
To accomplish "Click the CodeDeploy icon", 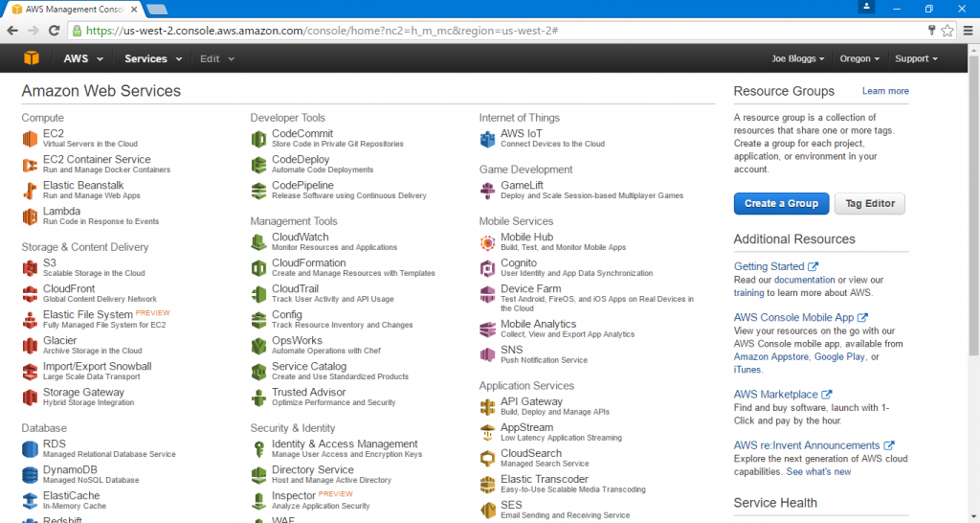I will (x=258, y=165).
